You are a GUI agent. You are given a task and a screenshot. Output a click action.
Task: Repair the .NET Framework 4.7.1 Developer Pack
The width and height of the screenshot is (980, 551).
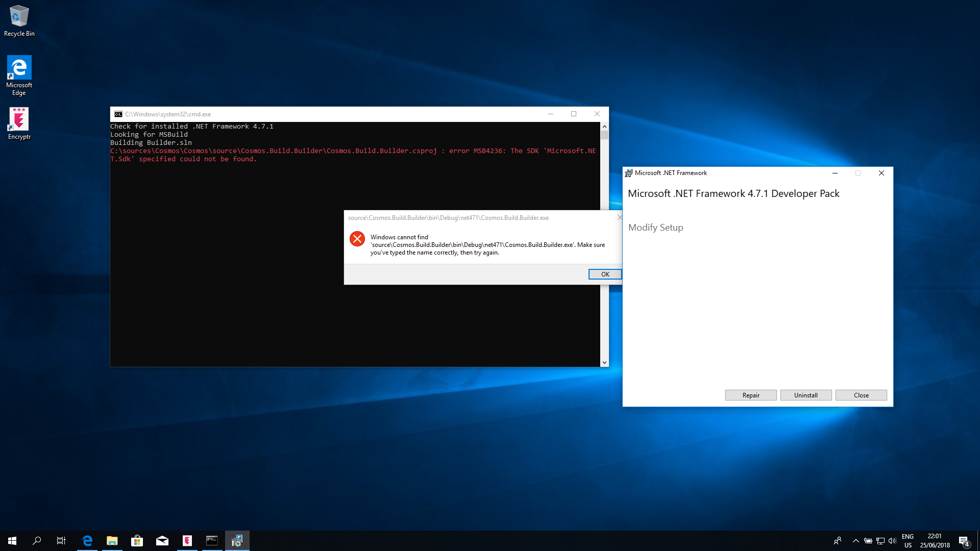(x=751, y=395)
